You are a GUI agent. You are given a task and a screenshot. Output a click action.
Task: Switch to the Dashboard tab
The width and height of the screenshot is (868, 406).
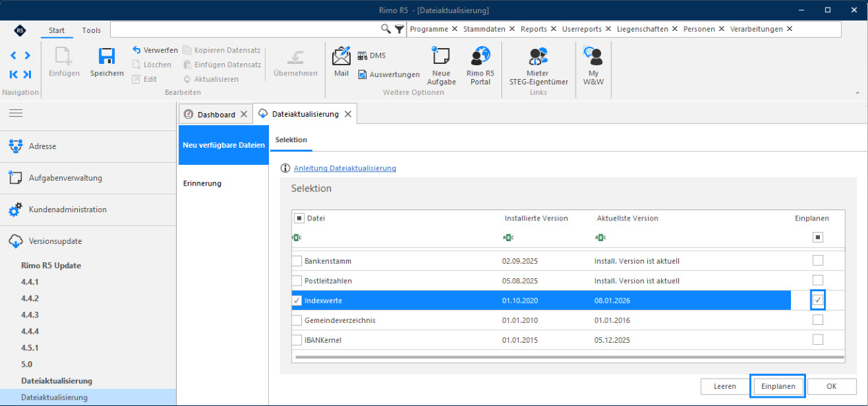pos(217,114)
